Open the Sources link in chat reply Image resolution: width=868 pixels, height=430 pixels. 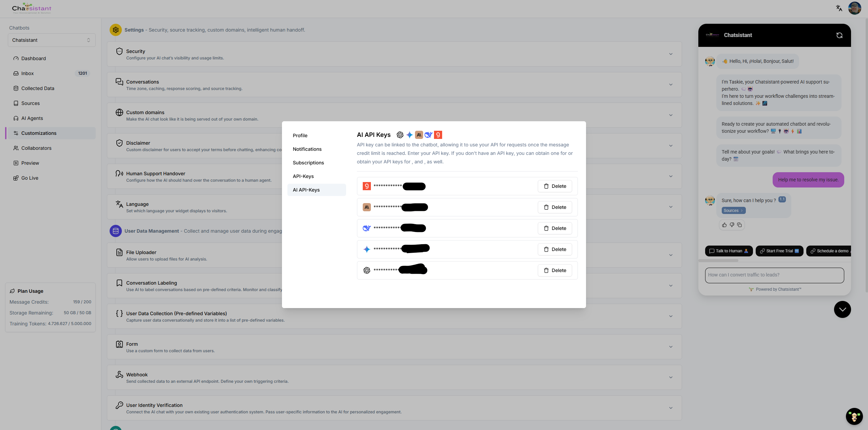733,211
